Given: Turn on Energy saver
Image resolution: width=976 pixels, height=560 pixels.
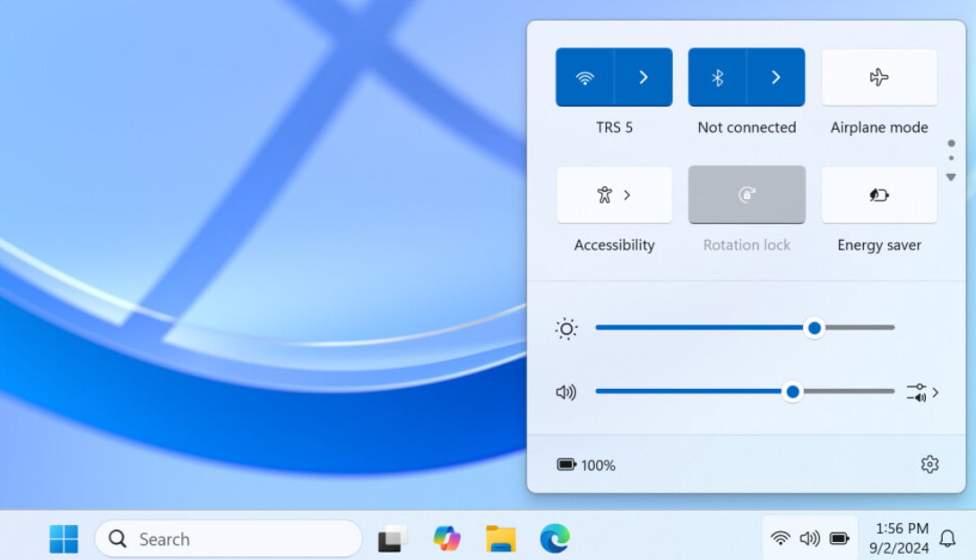Looking at the screenshot, I should (879, 195).
